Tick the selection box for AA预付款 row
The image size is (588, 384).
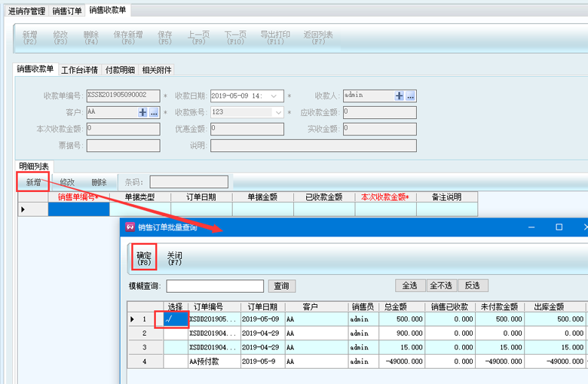175,361
